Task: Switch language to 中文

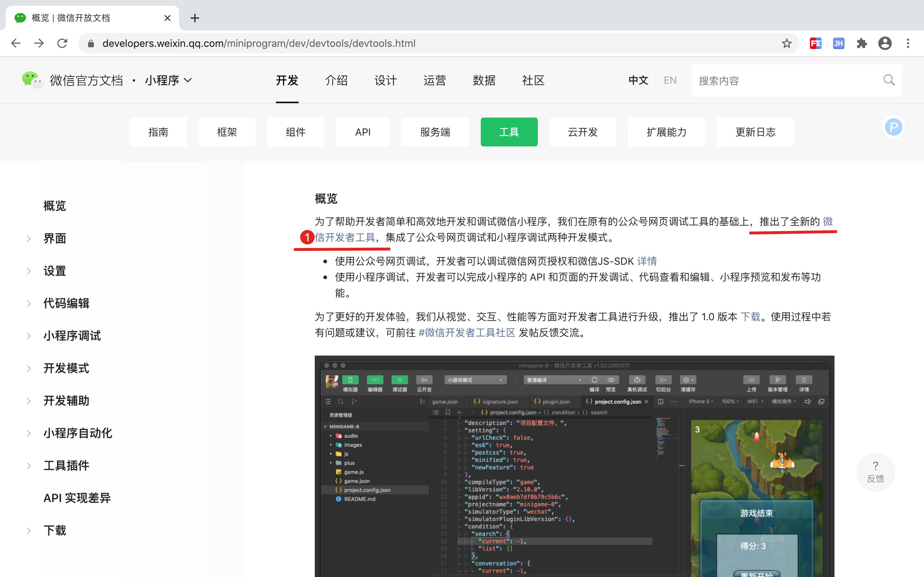Action: pyautogui.click(x=638, y=80)
